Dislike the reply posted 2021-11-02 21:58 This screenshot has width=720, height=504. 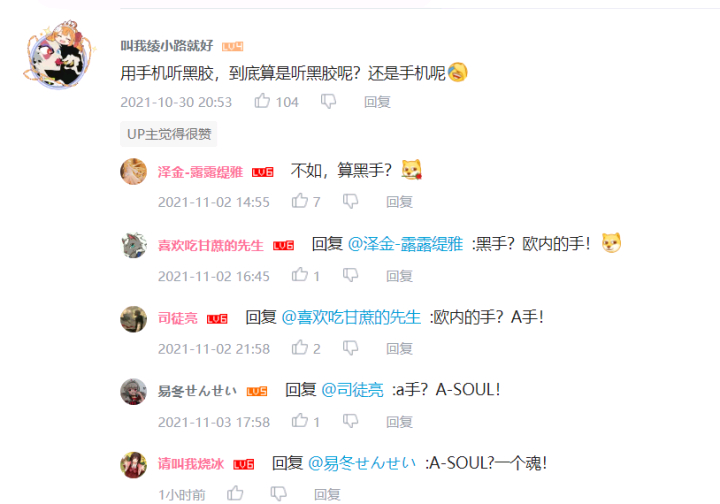click(350, 348)
